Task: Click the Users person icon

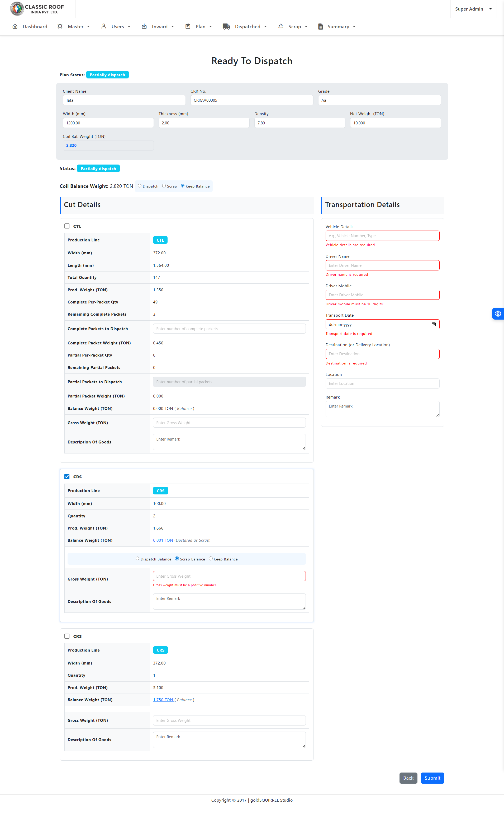Action: (x=104, y=26)
